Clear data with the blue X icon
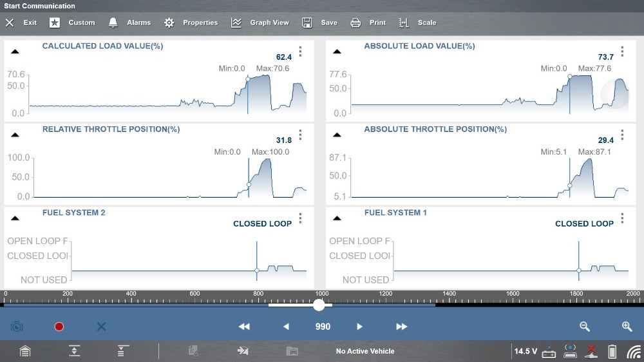The width and height of the screenshot is (644, 362). [x=101, y=327]
